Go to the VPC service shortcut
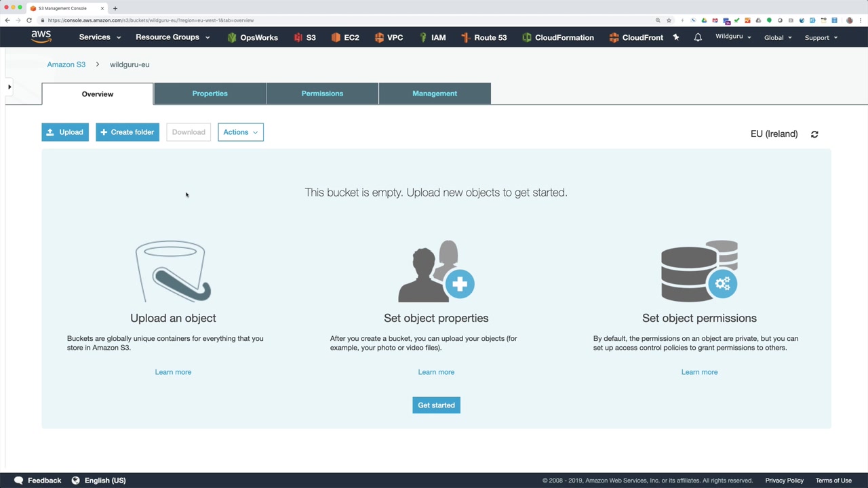 pyautogui.click(x=389, y=37)
